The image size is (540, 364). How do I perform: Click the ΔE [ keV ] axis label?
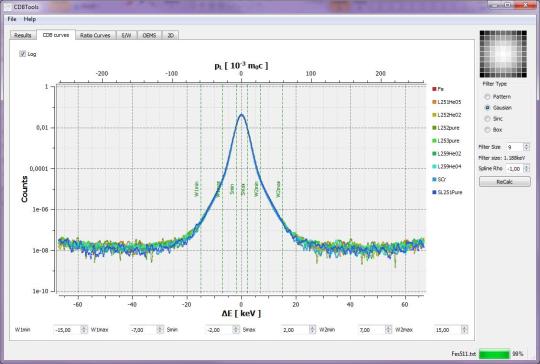tap(241, 313)
